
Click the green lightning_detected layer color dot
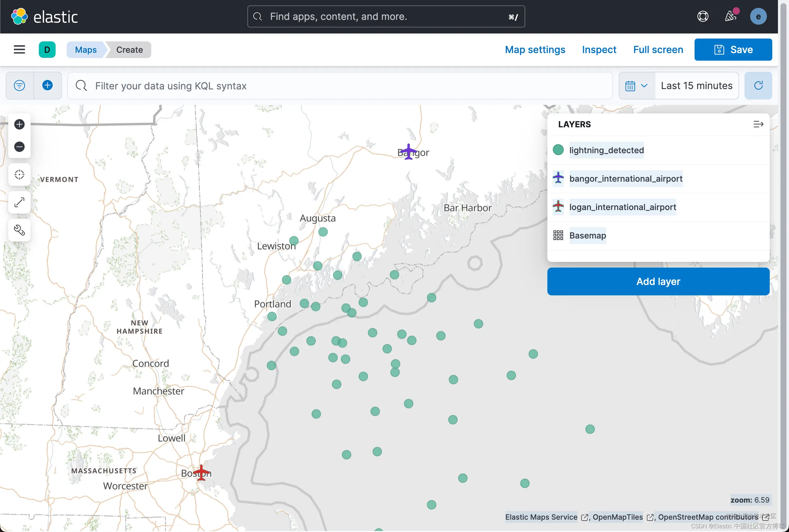click(558, 150)
